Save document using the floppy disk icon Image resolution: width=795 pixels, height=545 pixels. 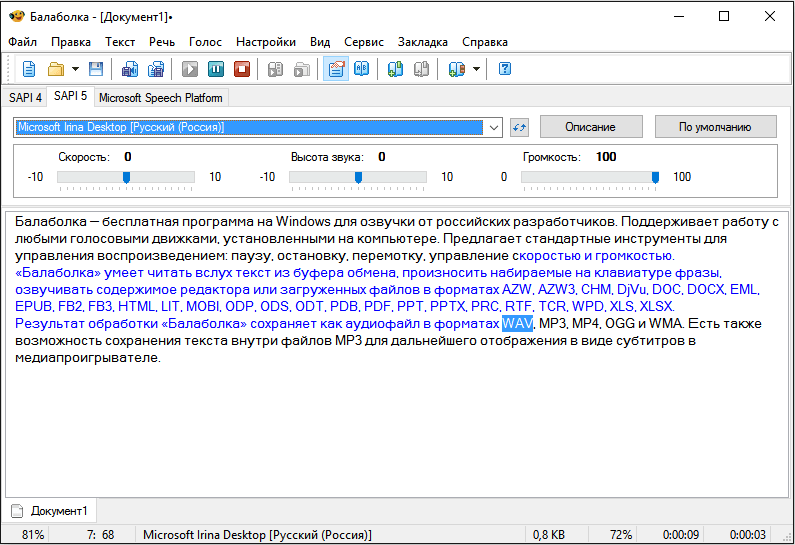(x=96, y=69)
